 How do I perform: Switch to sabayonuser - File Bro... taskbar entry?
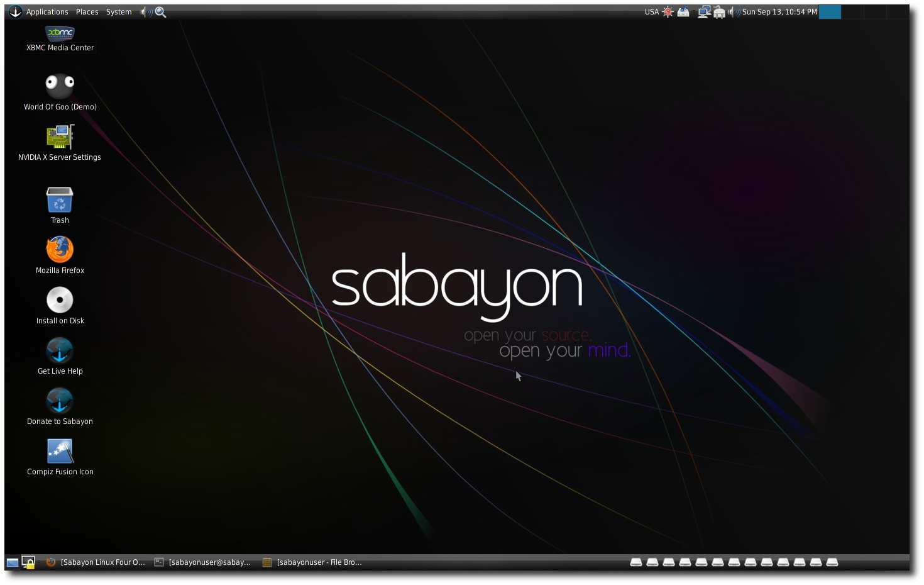pos(312,562)
